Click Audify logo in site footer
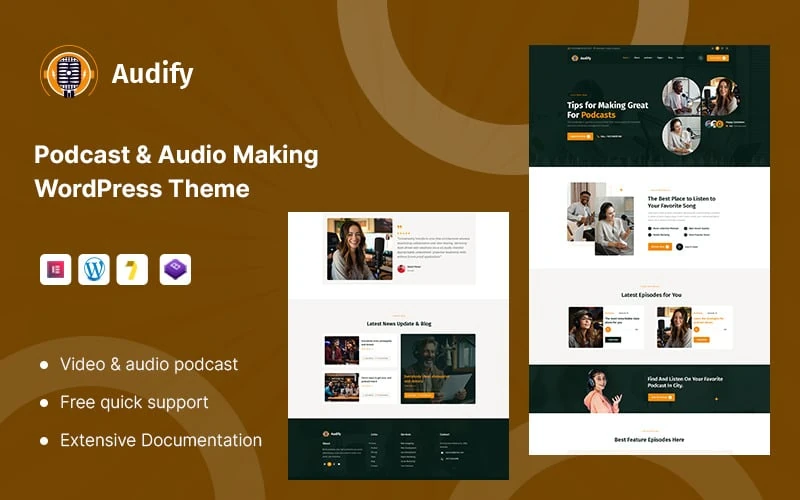The image size is (800, 500). pos(332,434)
